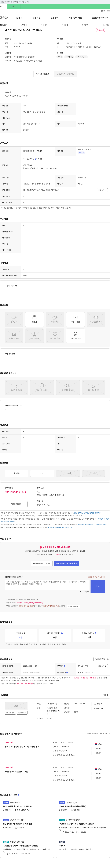Click the 장애인용 주차장 facility icon

pos(16,388)
